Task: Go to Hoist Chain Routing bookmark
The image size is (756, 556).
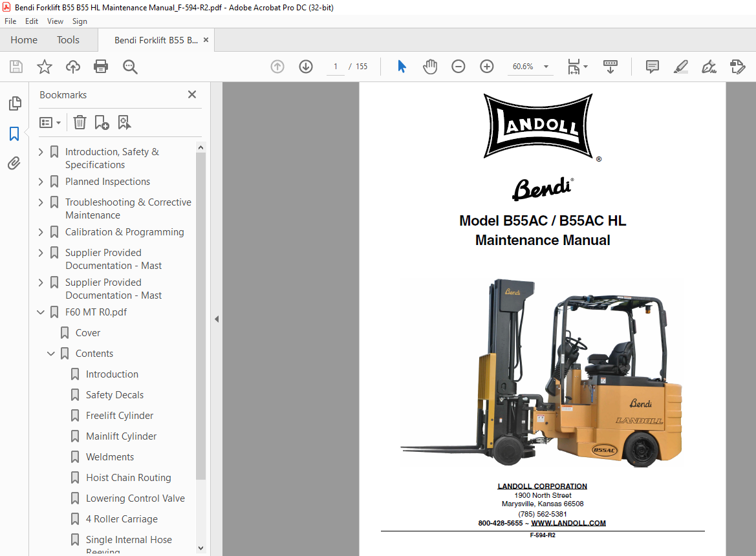Action: click(128, 478)
